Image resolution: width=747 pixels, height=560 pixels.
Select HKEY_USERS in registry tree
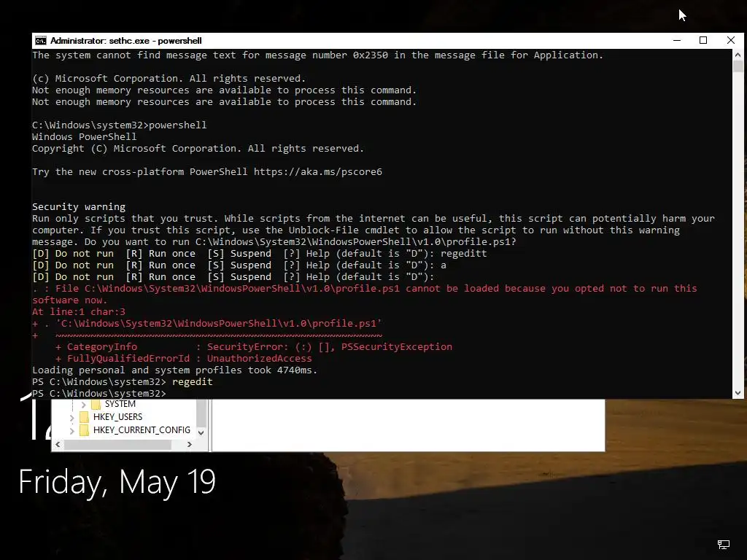coord(117,417)
